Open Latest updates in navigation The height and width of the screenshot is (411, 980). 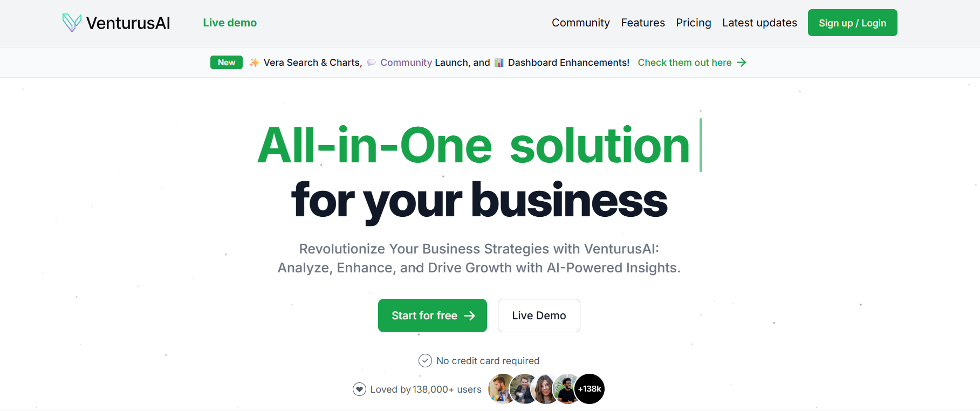click(x=759, y=23)
